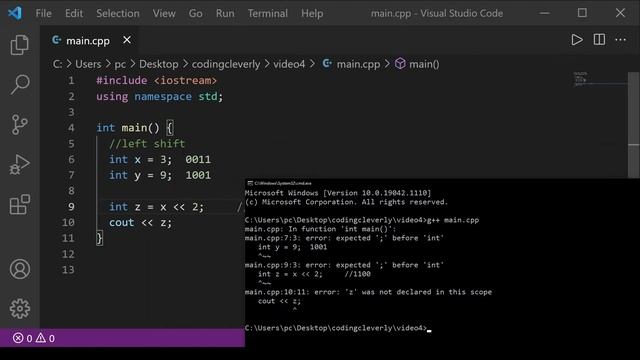Click the Users breadcrumb segment
Viewport: 640px width, 360px height.
88,64
